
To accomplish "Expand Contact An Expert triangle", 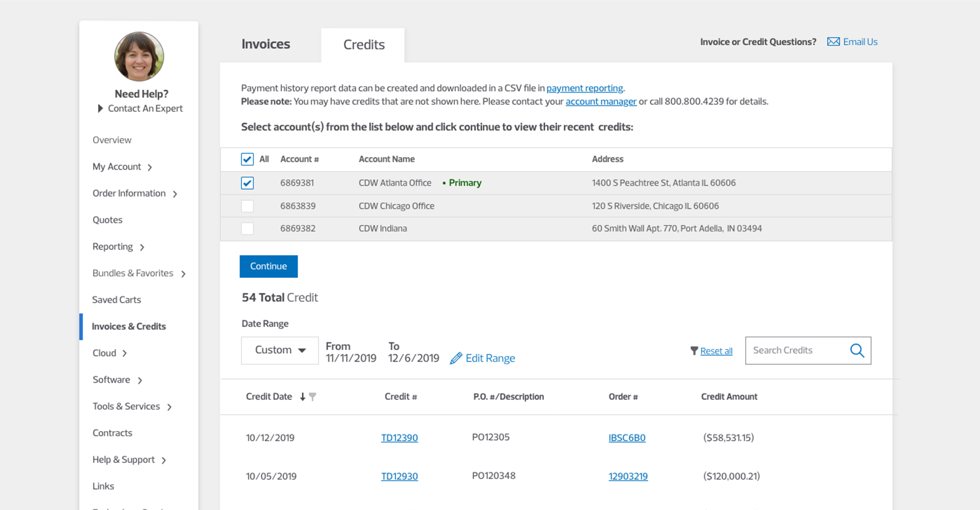I will (100, 108).
